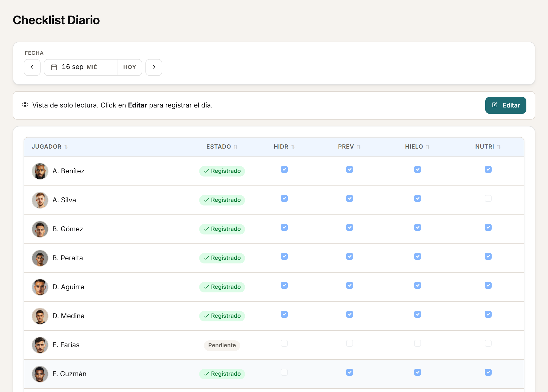The width and height of the screenshot is (548, 392).
Task: Toggle E. Farías's NUTRI checkbox
Action: point(488,343)
